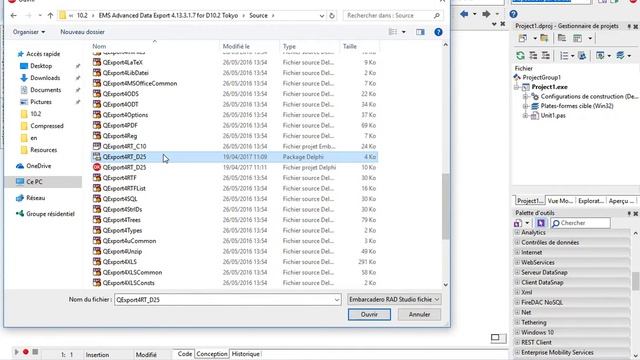Screen dimensions: 640x360
Task: Switch to Aperçu tab
Action: pyautogui.click(x=621, y=201)
